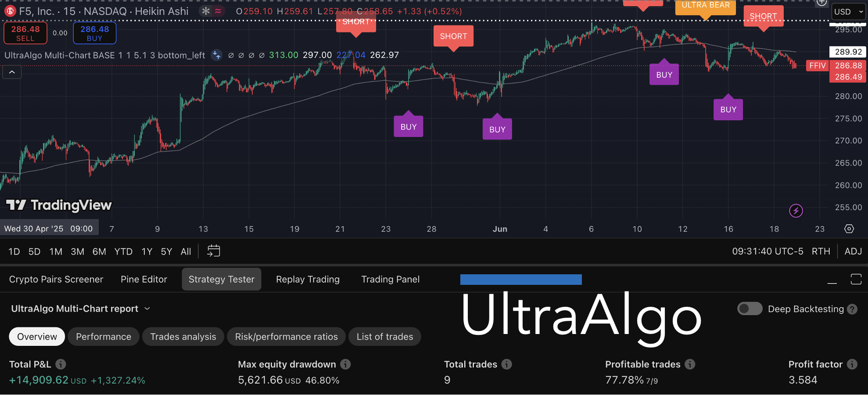868x395 pixels.
Task: Open the go-to-date calendar icon
Action: point(214,251)
